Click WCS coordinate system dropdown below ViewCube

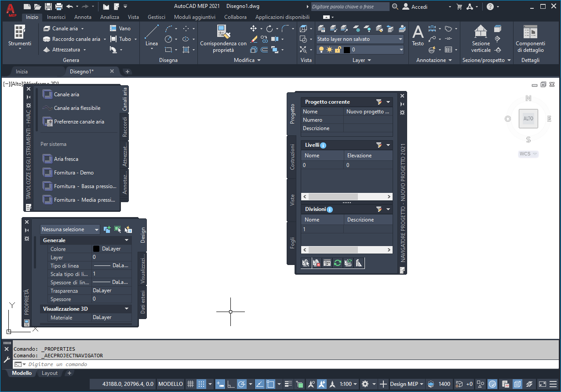[528, 154]
